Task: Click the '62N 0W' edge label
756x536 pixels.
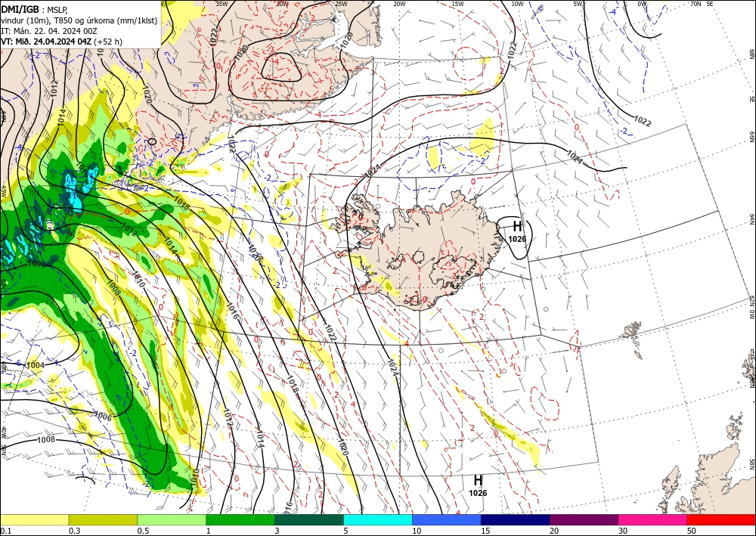Action: click(x=751, y=308)
